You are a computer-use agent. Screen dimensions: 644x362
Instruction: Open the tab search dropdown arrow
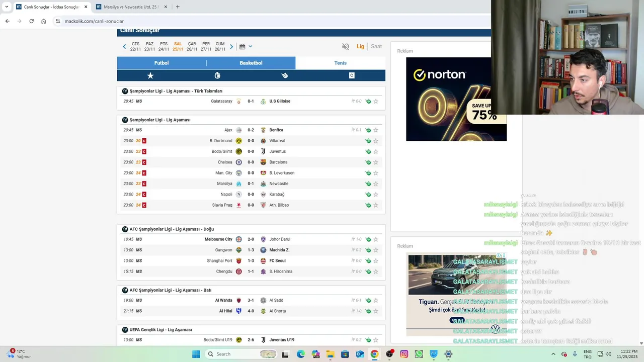[x=7, y=7]
